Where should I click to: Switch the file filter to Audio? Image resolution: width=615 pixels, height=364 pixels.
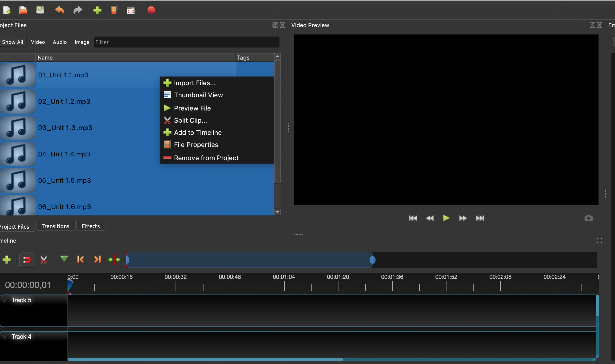click(60, 42)
